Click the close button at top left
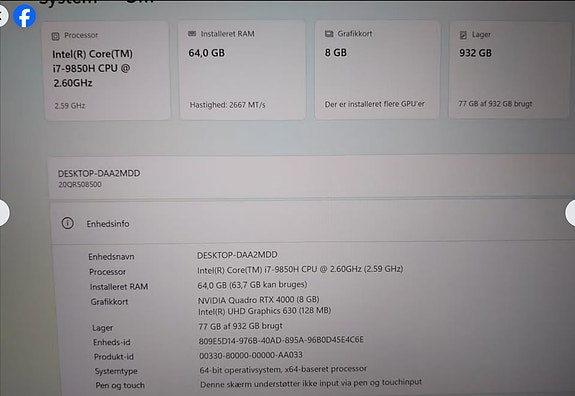 click(3, 15)
